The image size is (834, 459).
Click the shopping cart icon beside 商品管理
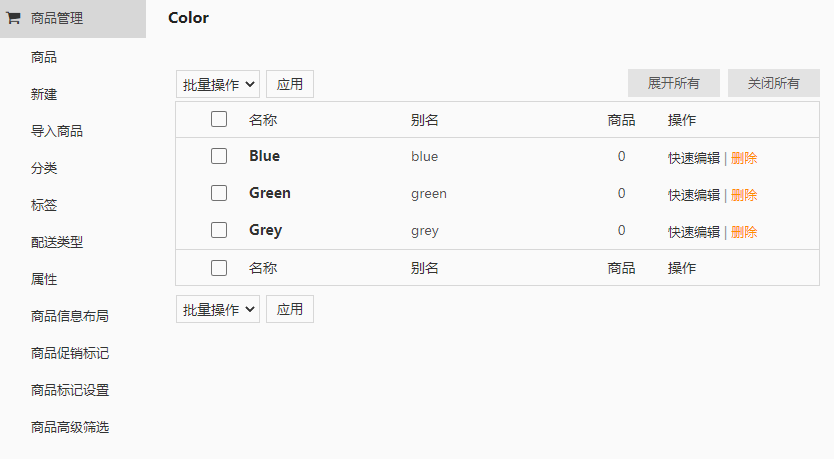point(13,18)
